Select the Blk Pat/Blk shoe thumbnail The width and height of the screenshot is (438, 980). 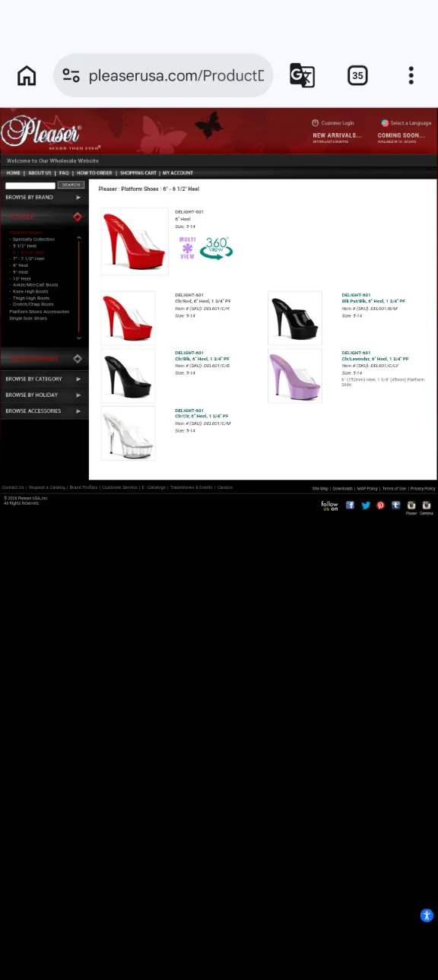pyautogui.click(x=295, y=318)
